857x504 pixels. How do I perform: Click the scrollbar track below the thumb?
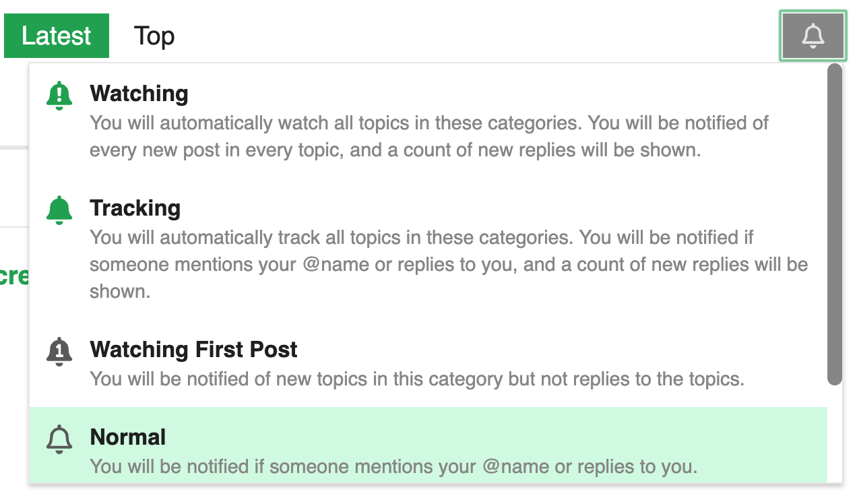click(834, 431)
